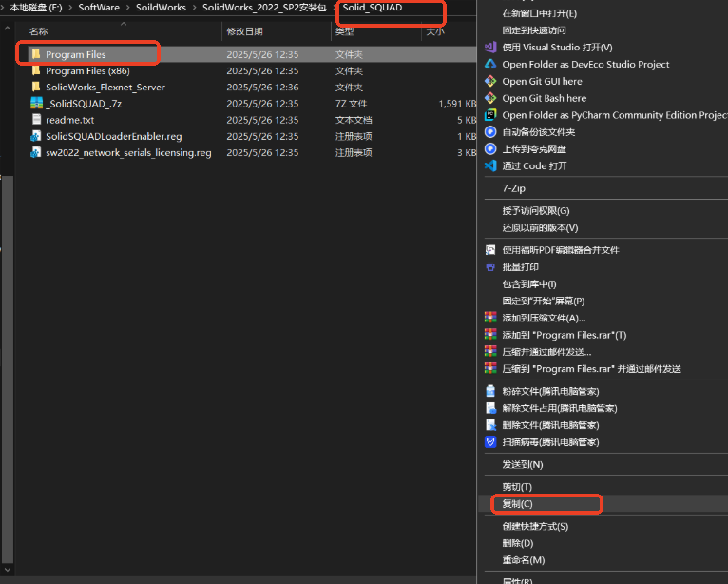Expand chevron after SoftWare in breadcrumb
Image resolution: width=728 pixels, height=584 pixels.
click(127, 8)
